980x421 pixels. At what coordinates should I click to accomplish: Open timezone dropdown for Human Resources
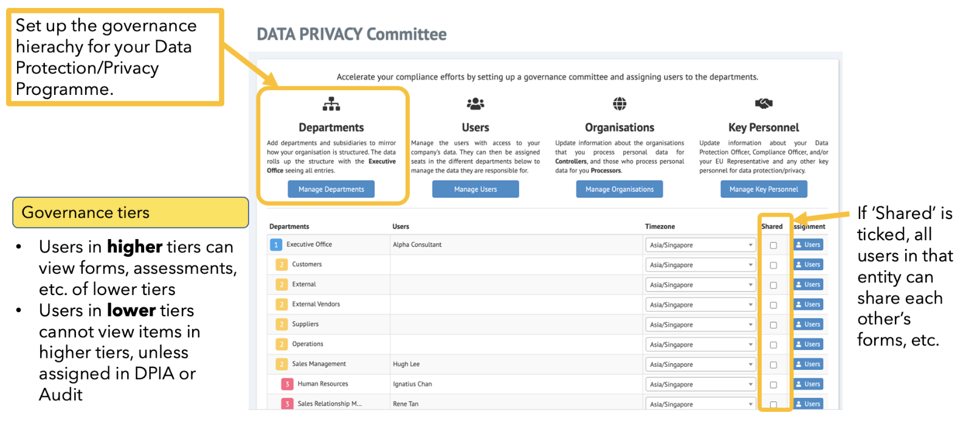pyautogui.click(x=700, y=384)
